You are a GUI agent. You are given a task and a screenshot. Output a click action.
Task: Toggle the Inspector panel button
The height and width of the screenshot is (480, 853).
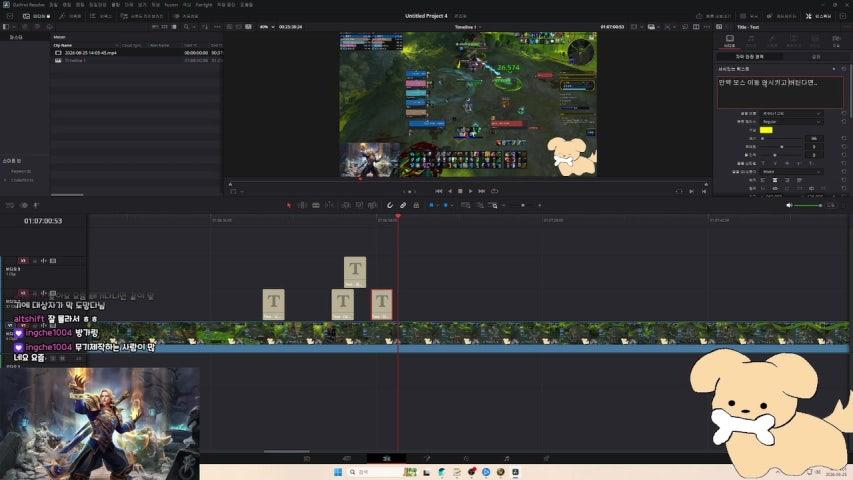point(820,16)
